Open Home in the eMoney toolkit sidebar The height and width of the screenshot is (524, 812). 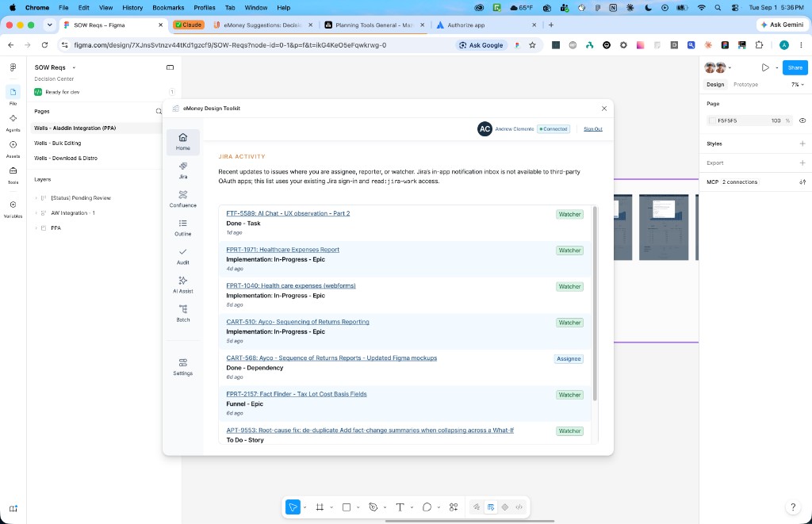tap(183, 141)
